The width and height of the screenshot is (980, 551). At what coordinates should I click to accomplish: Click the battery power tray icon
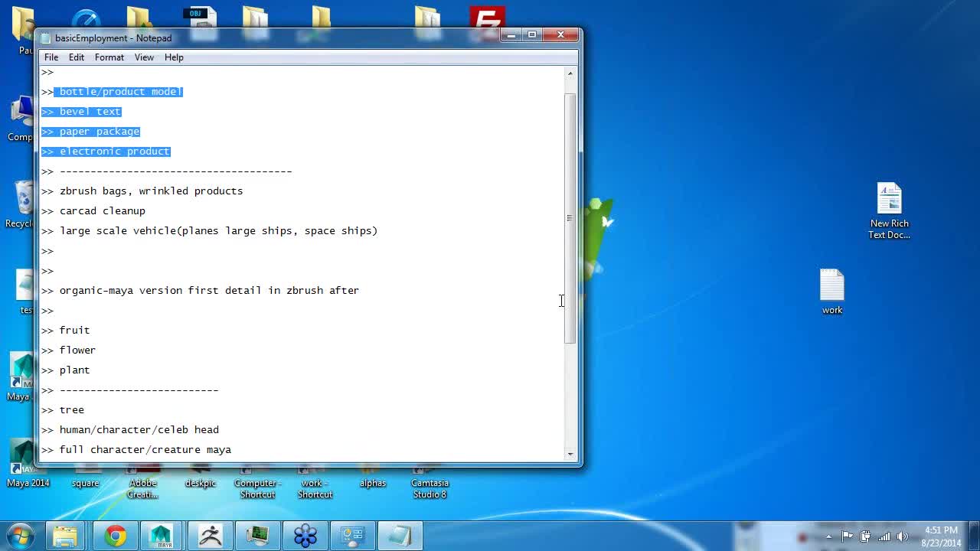[865, 536]
